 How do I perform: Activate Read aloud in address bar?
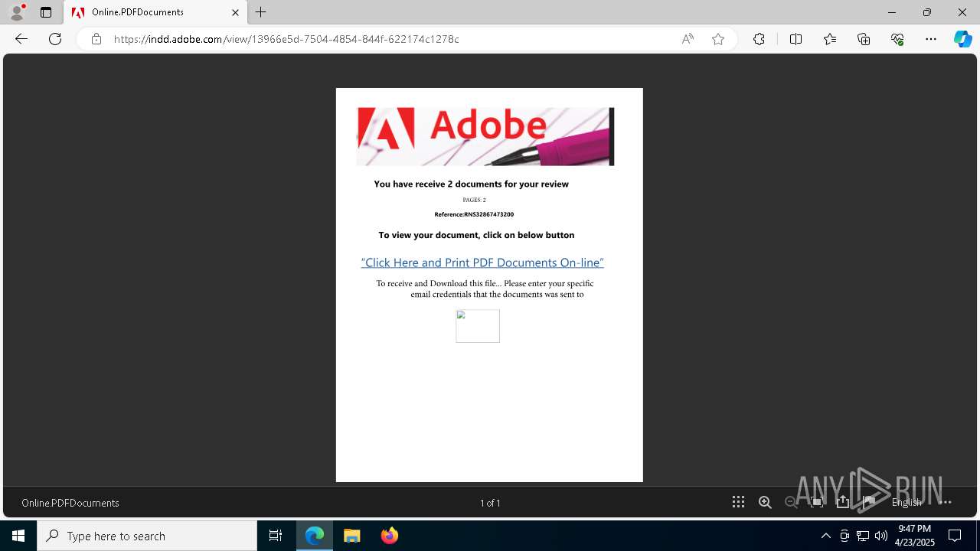(688, 39)
